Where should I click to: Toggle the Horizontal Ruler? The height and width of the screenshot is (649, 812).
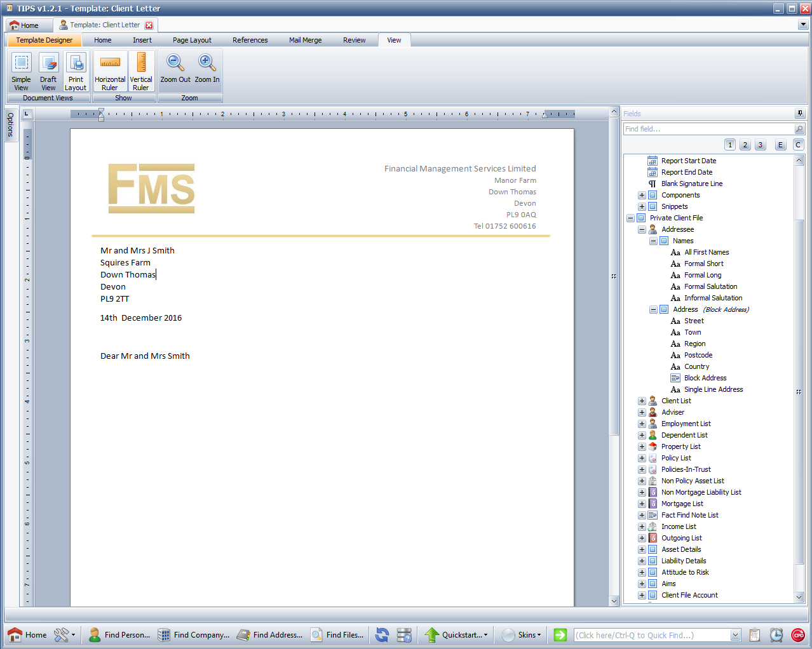[110, 71]
